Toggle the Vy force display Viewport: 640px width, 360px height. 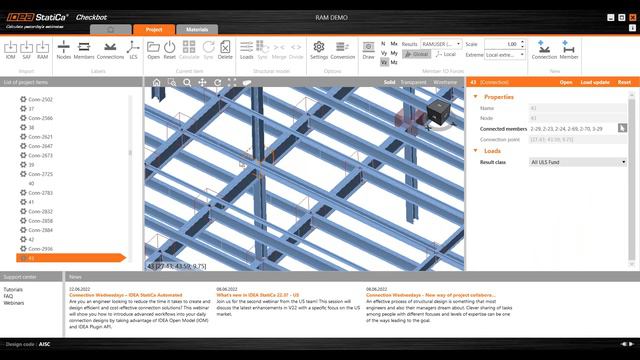(x=384, y=53)
